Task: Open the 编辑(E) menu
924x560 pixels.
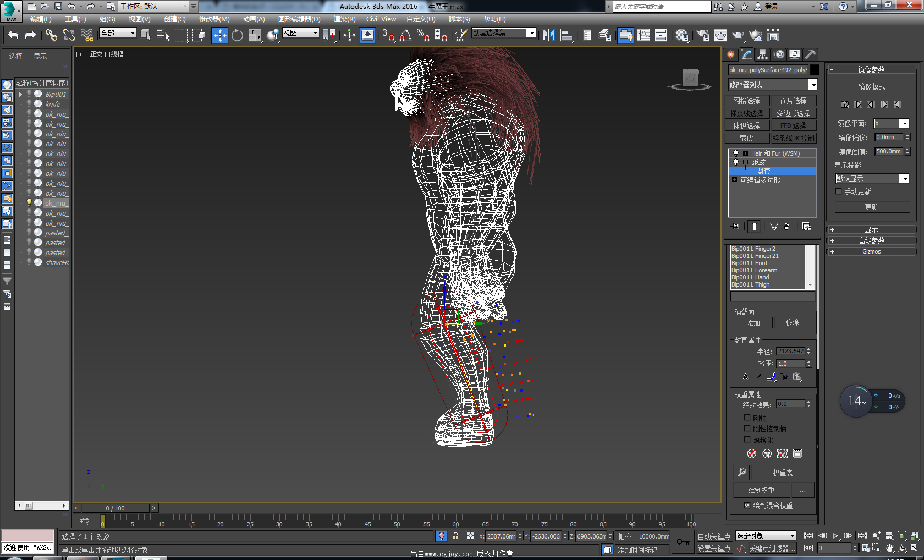Action: 41,19
